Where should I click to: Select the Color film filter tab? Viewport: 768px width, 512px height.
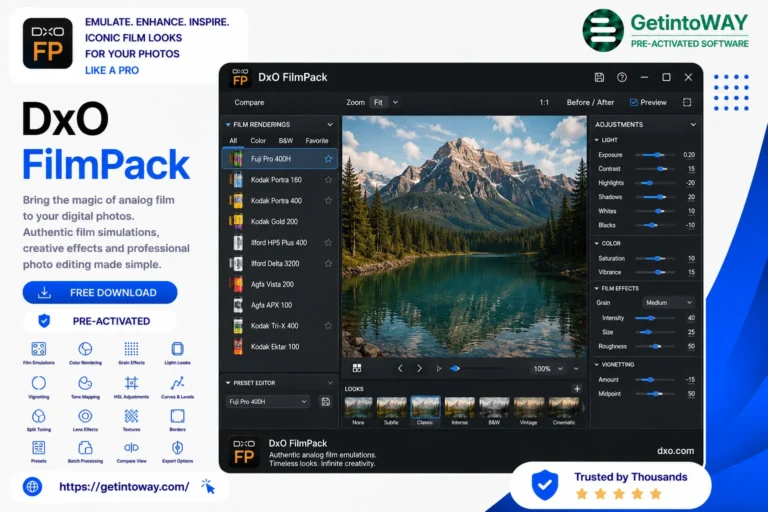[258, 141]
